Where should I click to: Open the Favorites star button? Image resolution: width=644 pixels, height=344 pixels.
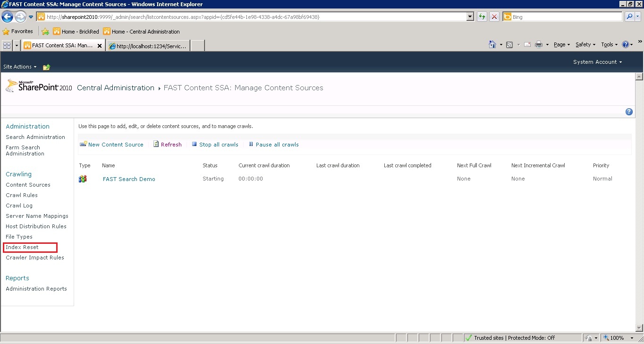click(18, 32)
